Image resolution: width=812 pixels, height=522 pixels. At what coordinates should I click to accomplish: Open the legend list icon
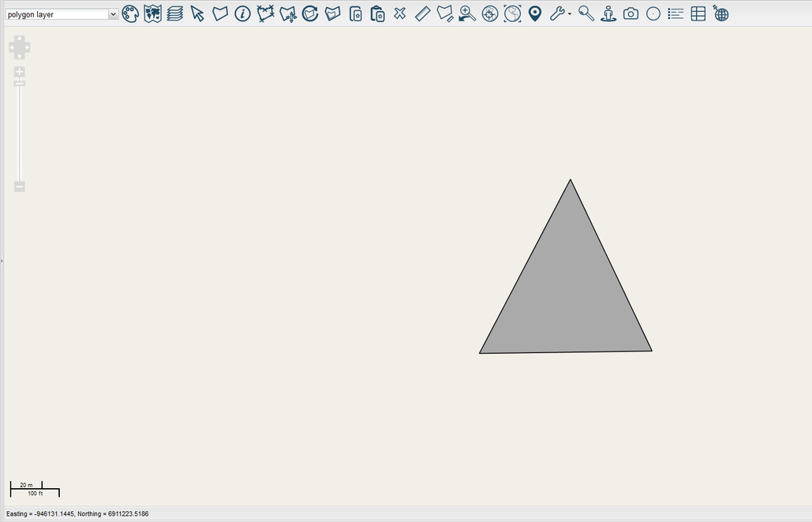pos(675,13)
